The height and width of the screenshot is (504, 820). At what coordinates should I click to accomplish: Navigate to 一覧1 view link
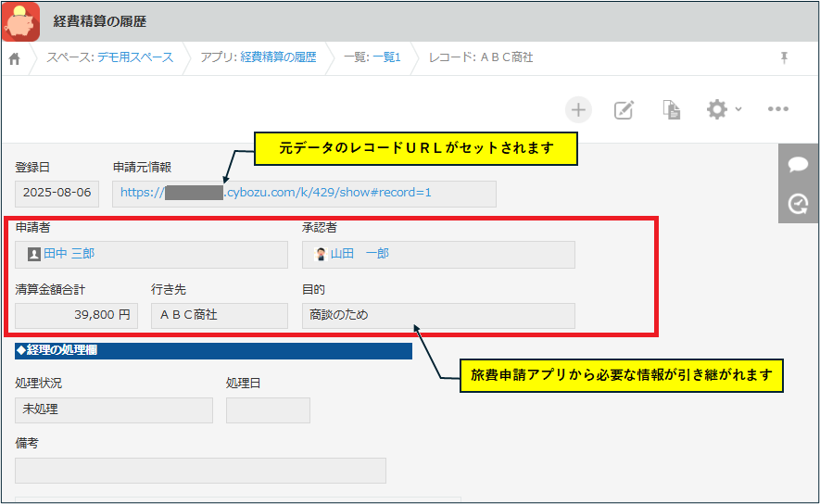(386, 57)
